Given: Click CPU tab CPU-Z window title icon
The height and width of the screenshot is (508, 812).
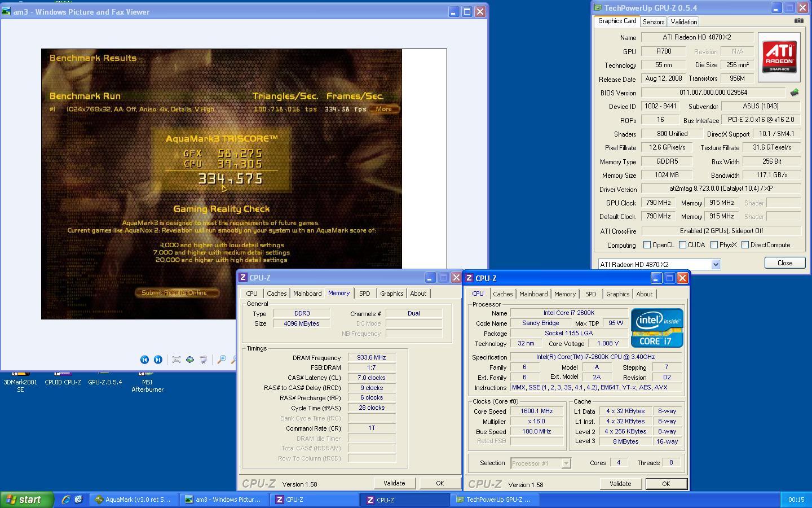Looking at the screenshot, I should (469, 278).
